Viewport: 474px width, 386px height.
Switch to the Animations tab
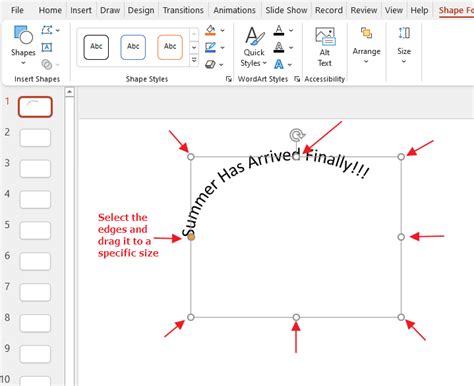(234, 10)
